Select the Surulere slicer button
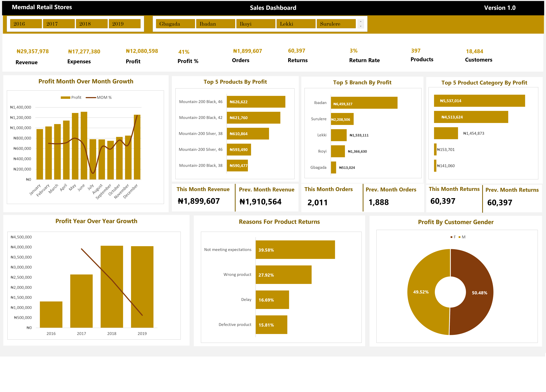The height and width of the screenshot is (392, 546). 336,24
